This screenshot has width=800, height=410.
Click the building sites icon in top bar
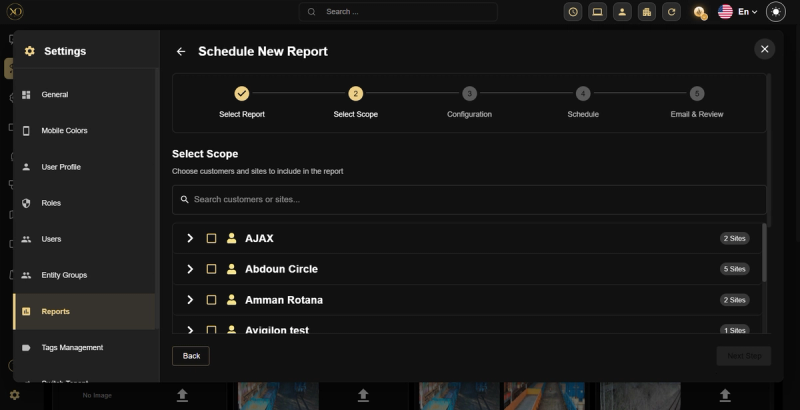coord(646,12)
